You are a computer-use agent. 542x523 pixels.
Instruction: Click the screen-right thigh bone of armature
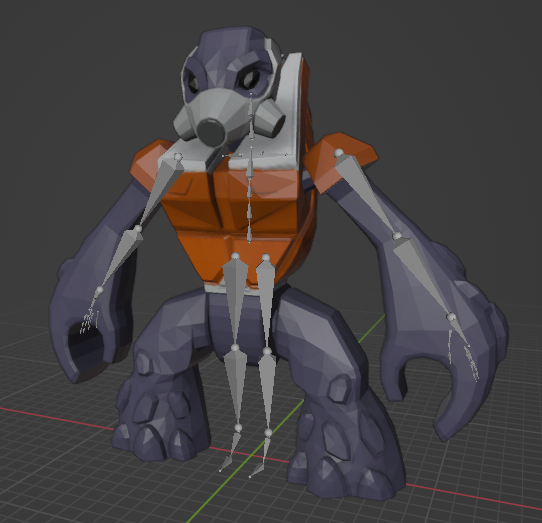point(266,303)
